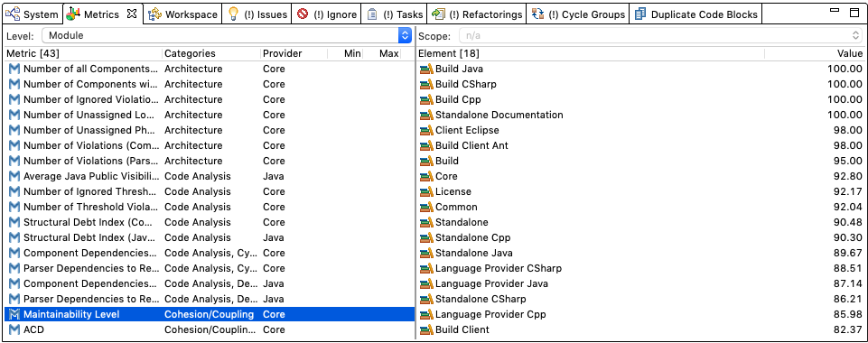Click the Build CSharp module icon
This screenshot has width=868, height=343.
(x=425, y=84)
